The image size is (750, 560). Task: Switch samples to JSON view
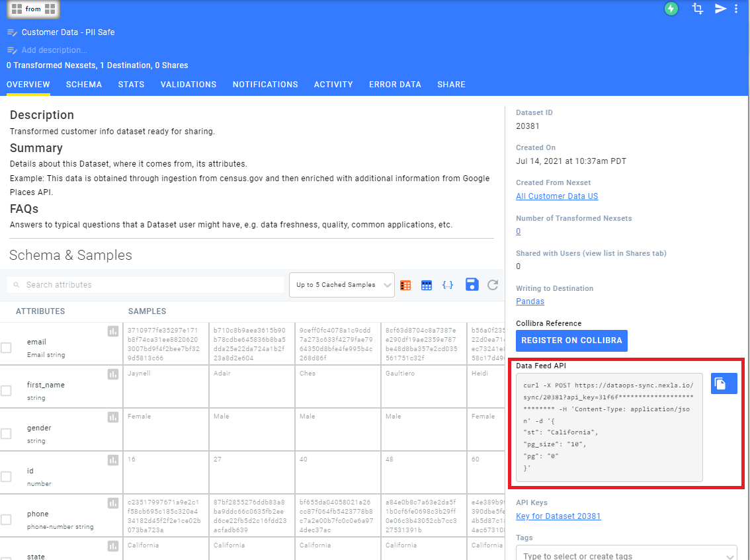coord(447,285)
